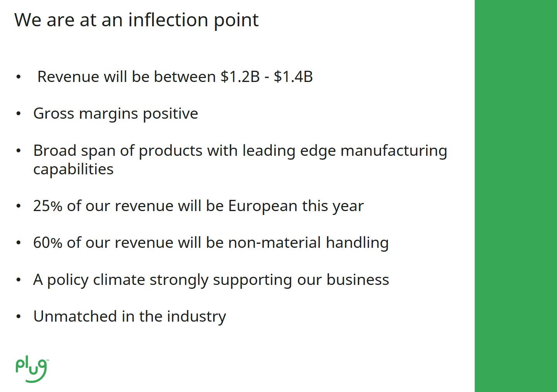Click the green vertical bar
The height and width of the screenshot is (392, 557).
(x=516, y=196)
